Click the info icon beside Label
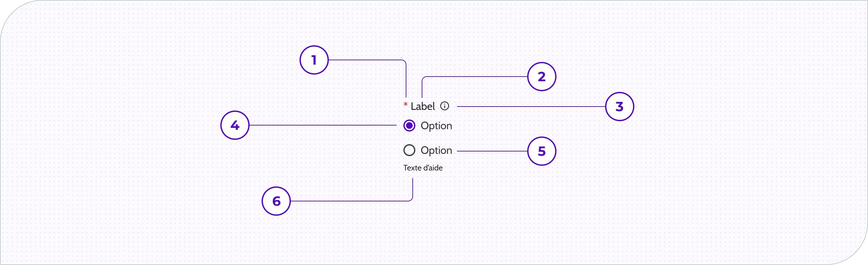 [x=444, y=106]
